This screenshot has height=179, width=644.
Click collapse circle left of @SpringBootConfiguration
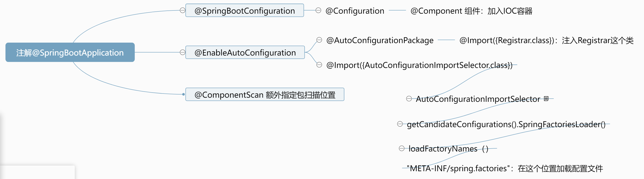click(183, 10)
